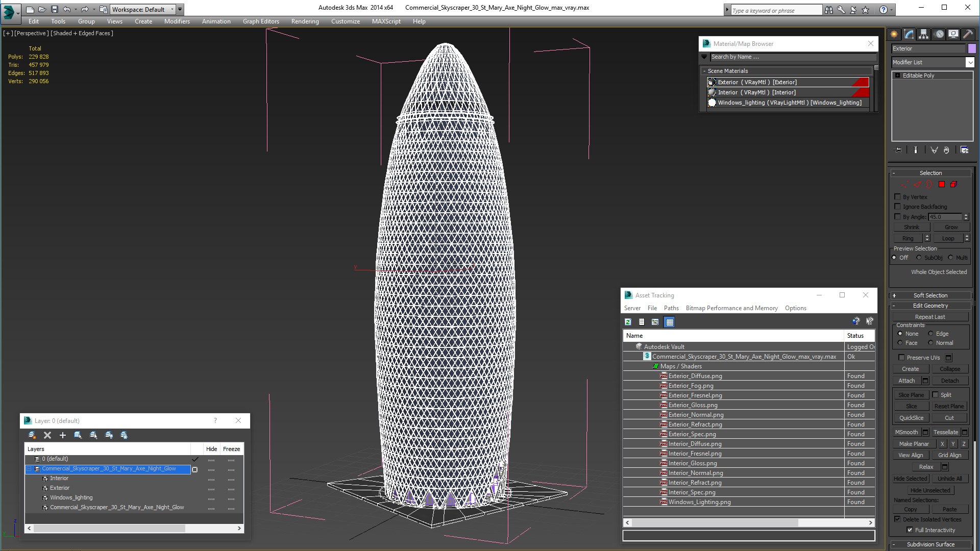Enable Ignore Backfacing checkbox

898,207
